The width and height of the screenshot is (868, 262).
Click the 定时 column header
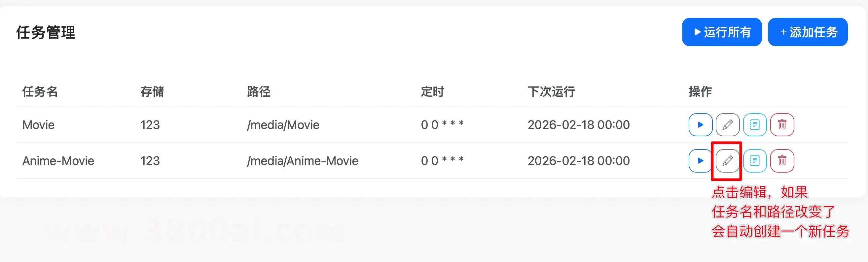pos(432,92)
